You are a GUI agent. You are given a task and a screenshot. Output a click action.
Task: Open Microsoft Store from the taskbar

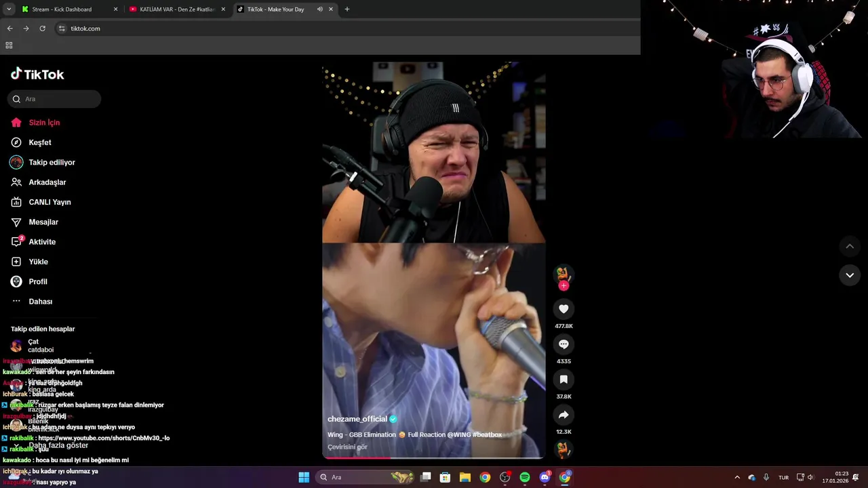point(446,477)
